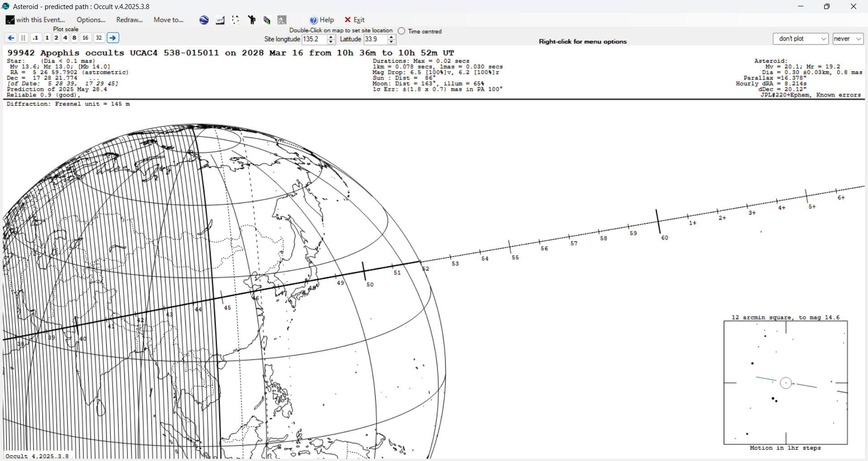
Task: Select the Time centred radio button
Action: (x=401, y=31)
